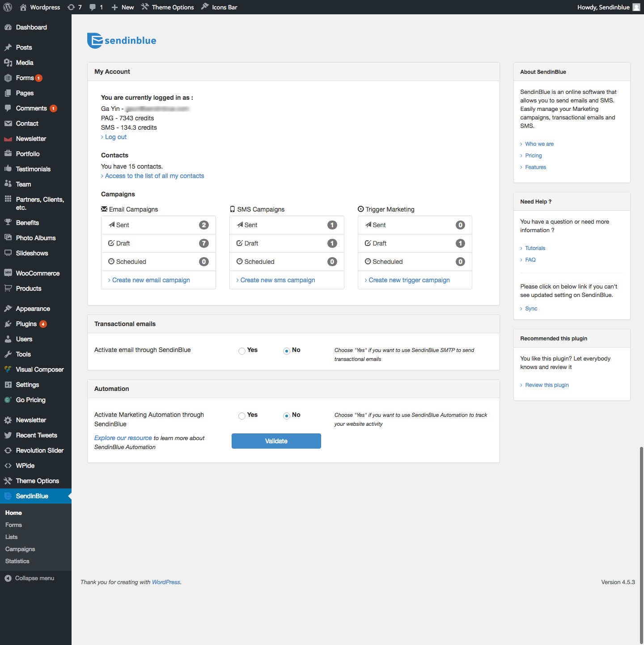644x645 pixels.
Task: Click the sendinblue logo
Action: (122, 40)
